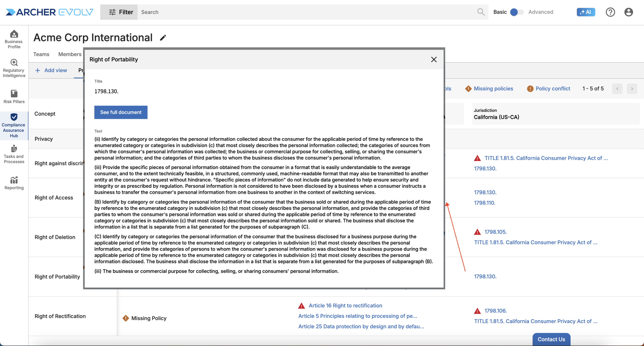The height and width of the screenshot is (346, 644).
Task: Open Tasks and Processes section
Action: tap(14, 154)
